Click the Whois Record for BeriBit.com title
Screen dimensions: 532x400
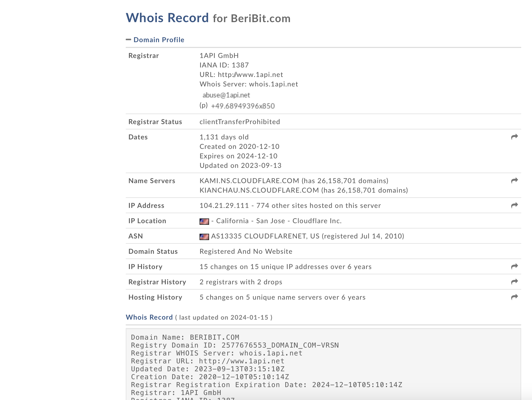click(208, 18)
